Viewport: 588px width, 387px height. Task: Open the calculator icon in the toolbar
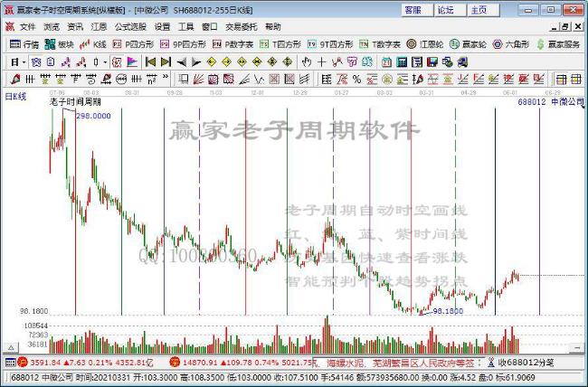(x=402, y=61)
